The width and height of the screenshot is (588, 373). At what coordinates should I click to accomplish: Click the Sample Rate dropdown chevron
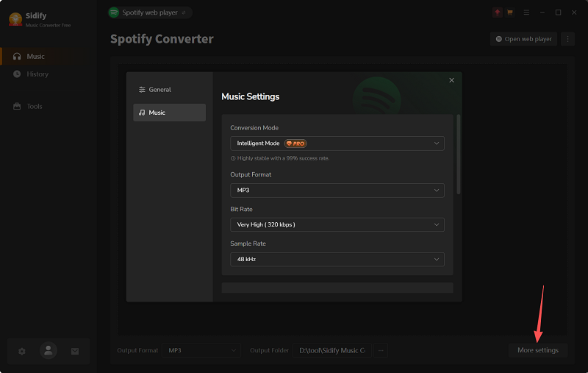pos(437,259)
